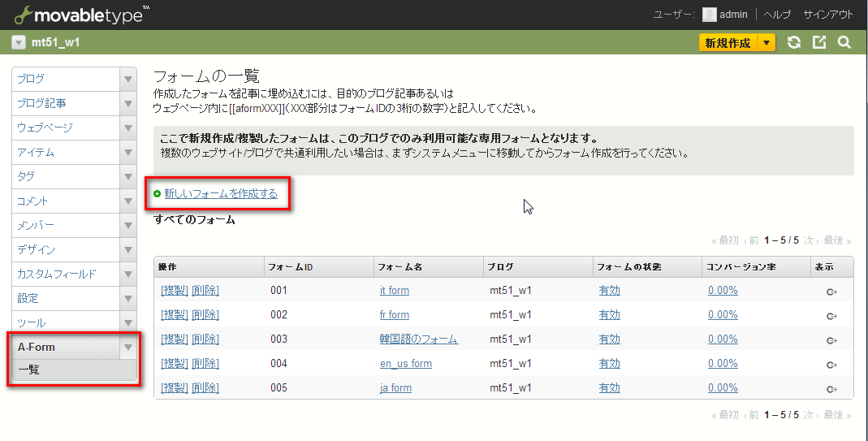The width and height of the screenshot is (868, 441).
Task: Click the 新規作成 button
Action: point(728,43)
